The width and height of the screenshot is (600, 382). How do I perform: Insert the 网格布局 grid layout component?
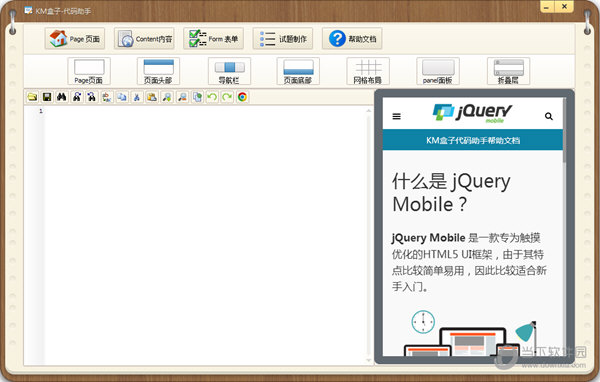pyautogui.click(x=368, y=71)
